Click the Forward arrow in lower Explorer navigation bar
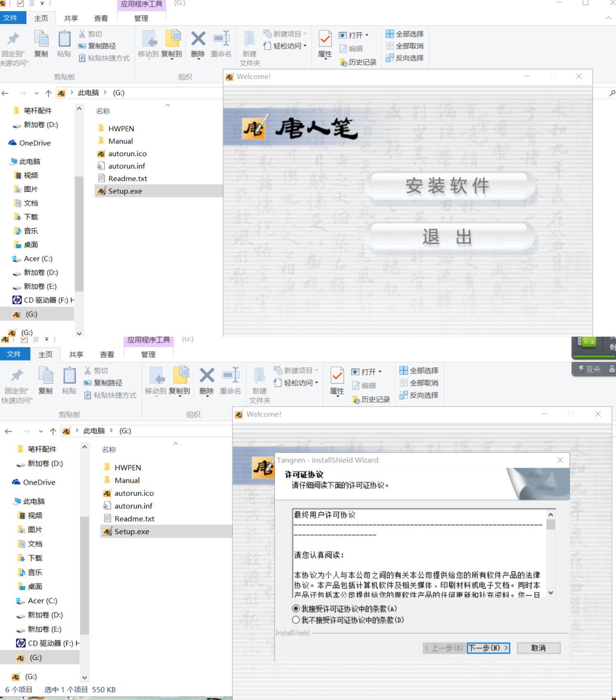The image size is (616, 700). [27, 431]
